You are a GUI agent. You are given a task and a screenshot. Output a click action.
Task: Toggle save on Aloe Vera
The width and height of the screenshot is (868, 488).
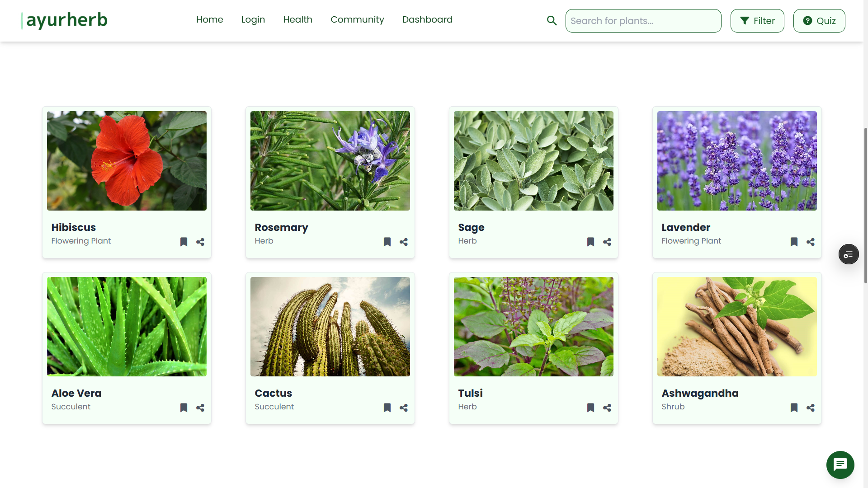tap(184, 408)
